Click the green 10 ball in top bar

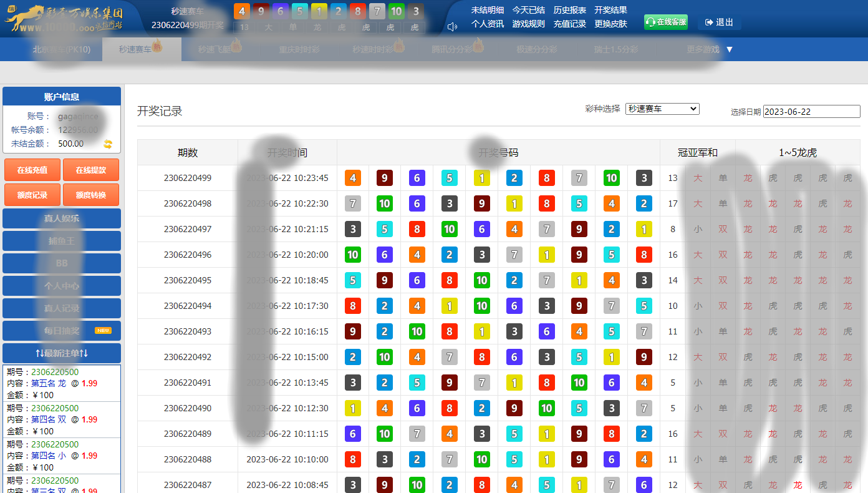[397, 11]
